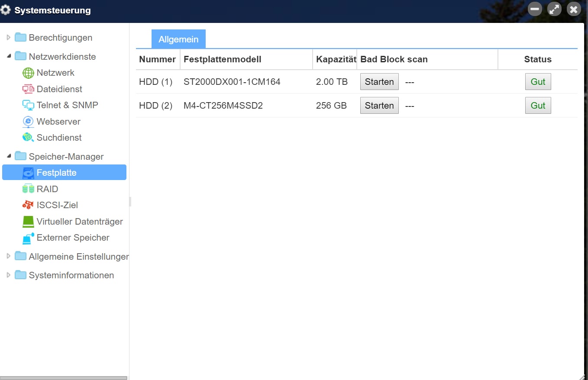Click the Netzwerkdienste folder icon
588x380 pixels.
[x=20, y=56]
